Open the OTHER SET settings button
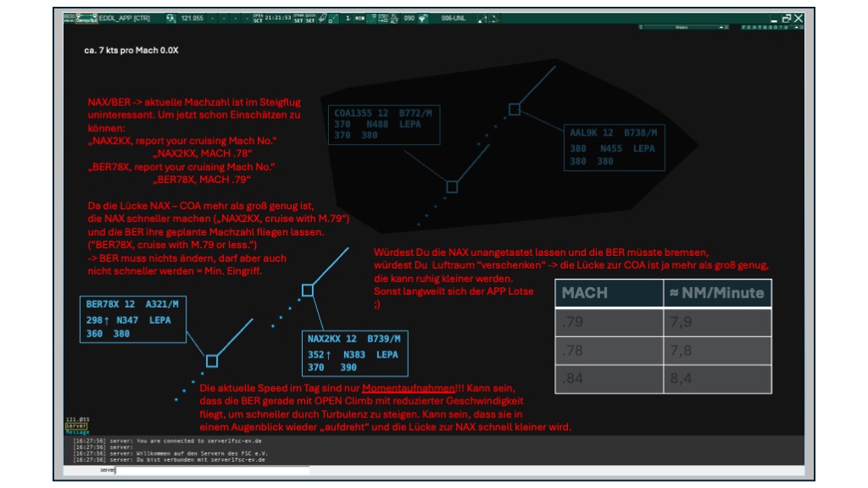This screenshot has height=488, width=868. [x=298, y=19]
